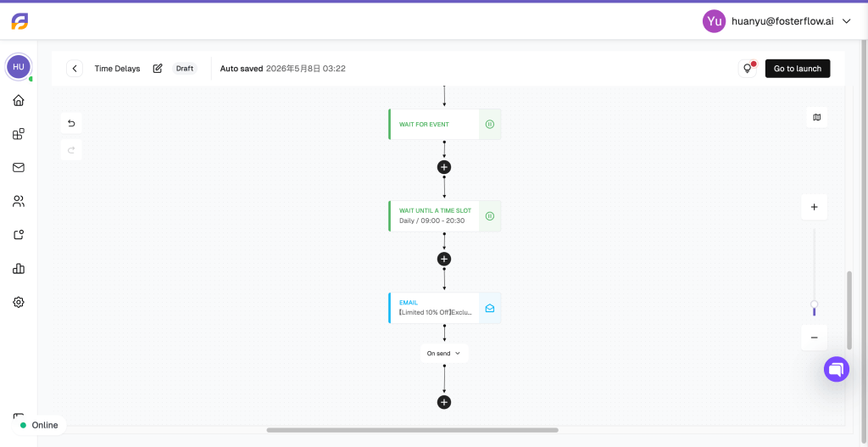Open the blocks/apps sidebar icon
This screenshot has height=447, width=868.
pyautogui.click(x=19, y=134)
